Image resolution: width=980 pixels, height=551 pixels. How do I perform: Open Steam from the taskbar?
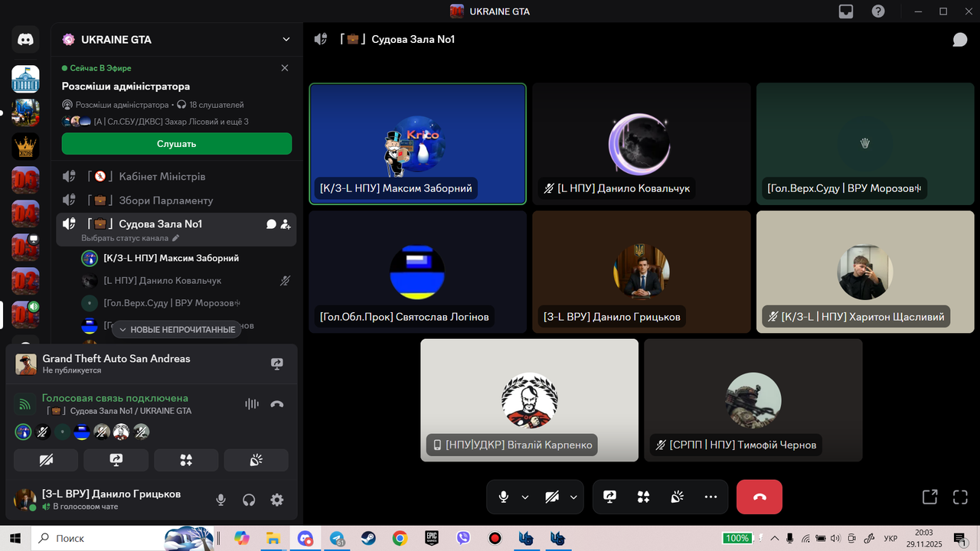tap(368, 539)
